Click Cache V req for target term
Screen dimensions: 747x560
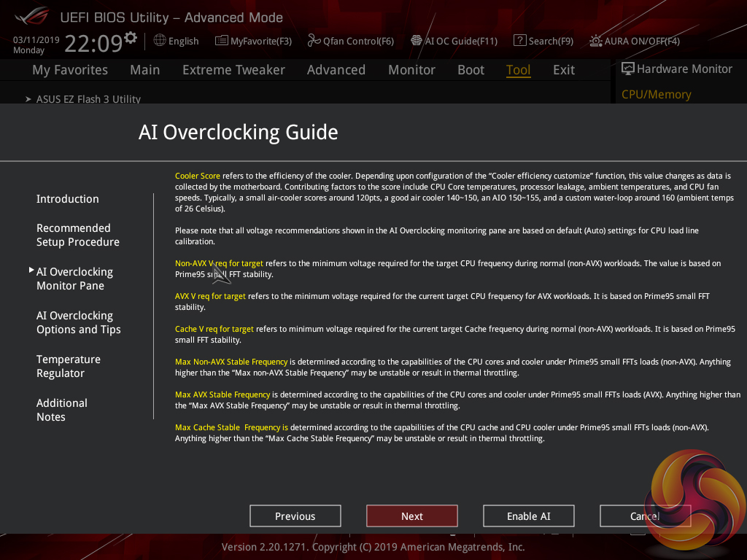pos(214,329)
